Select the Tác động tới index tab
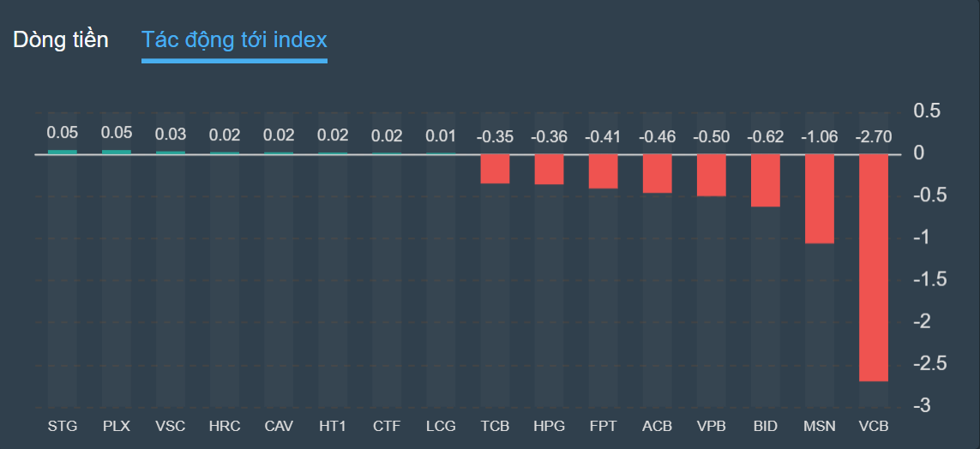This screenshot has height=449, width=980. tap(234, 39)
